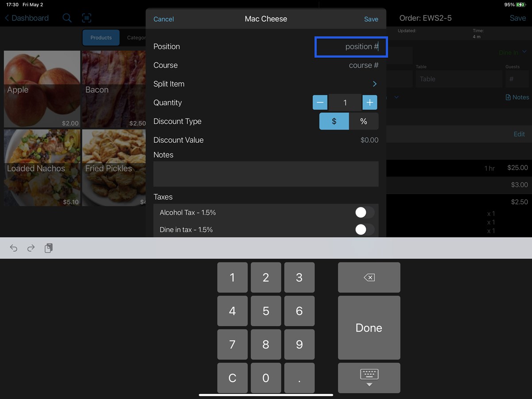Open the Dine In order type dropdown
532x399 pixels.
[x=513, y=52]
